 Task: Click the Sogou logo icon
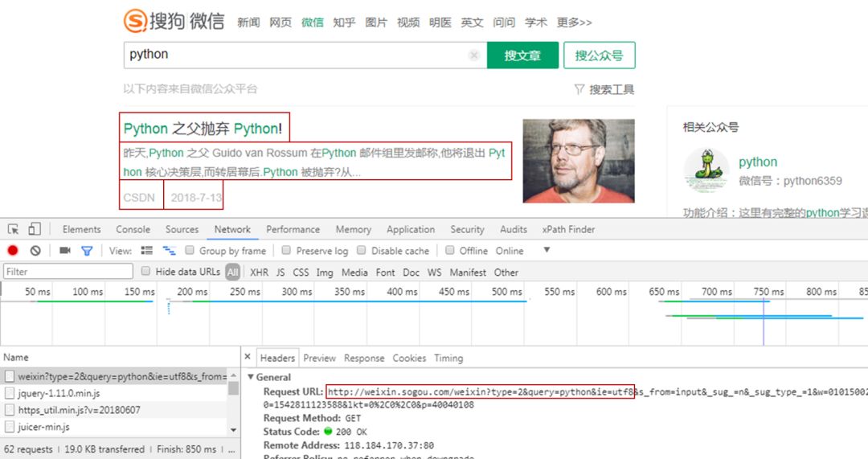coord(135,21)
